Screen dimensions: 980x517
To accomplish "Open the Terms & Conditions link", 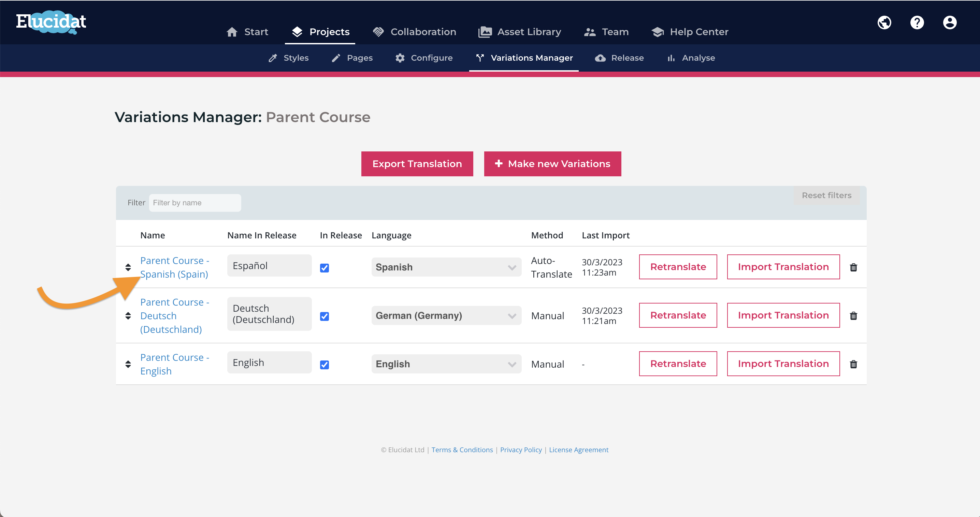I will [462, 450].
